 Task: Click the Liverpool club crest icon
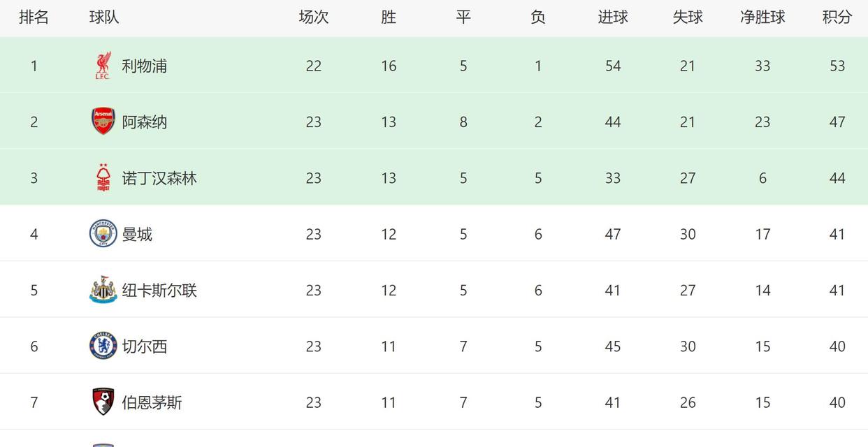pyautogui.click(x=103, y=66)
